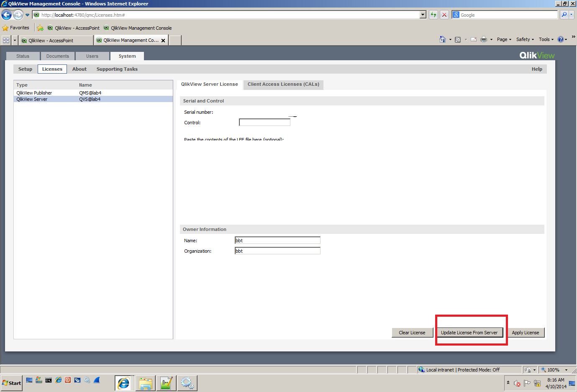Image resolution: width=577 pixels, height=392 pixels.
Task: Click the Internet Explorer taskbar button
Action: pyautogui.click(x=123, y=383)
